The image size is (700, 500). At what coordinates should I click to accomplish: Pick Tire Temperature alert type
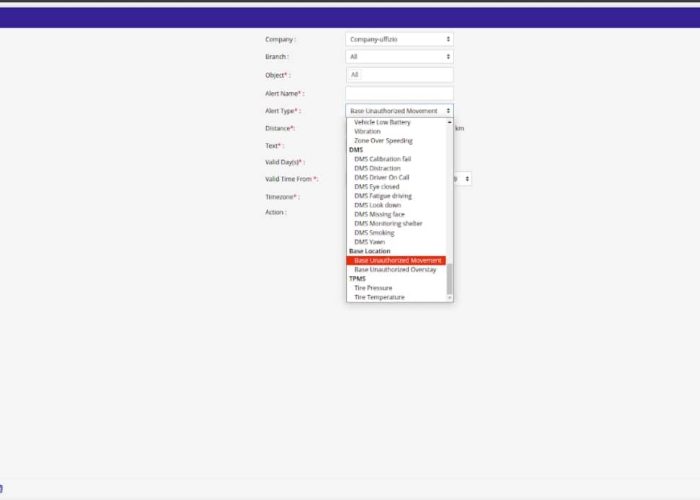click(x=379, y=297)
